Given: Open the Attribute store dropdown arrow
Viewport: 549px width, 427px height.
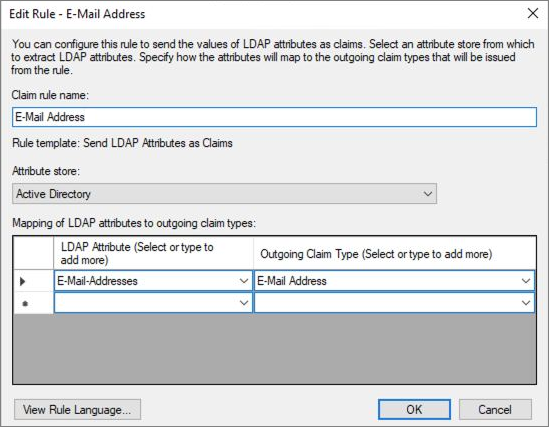Looking at the screenshot, I should pyautogui.click(x=428, y=194).
